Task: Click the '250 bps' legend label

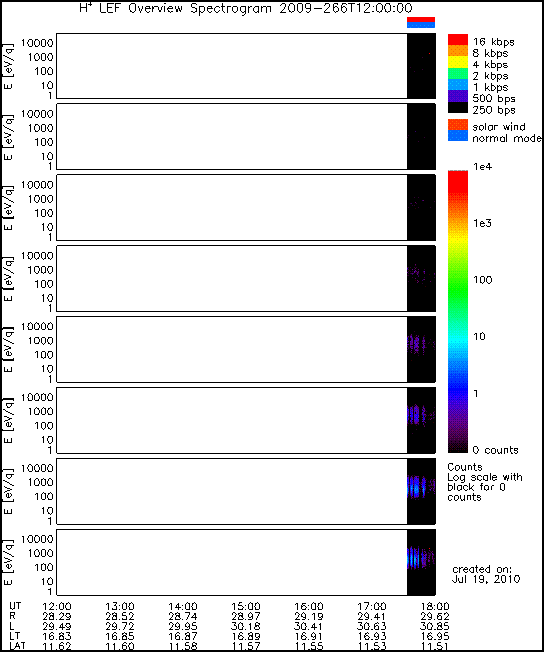Action: (494, 110)
